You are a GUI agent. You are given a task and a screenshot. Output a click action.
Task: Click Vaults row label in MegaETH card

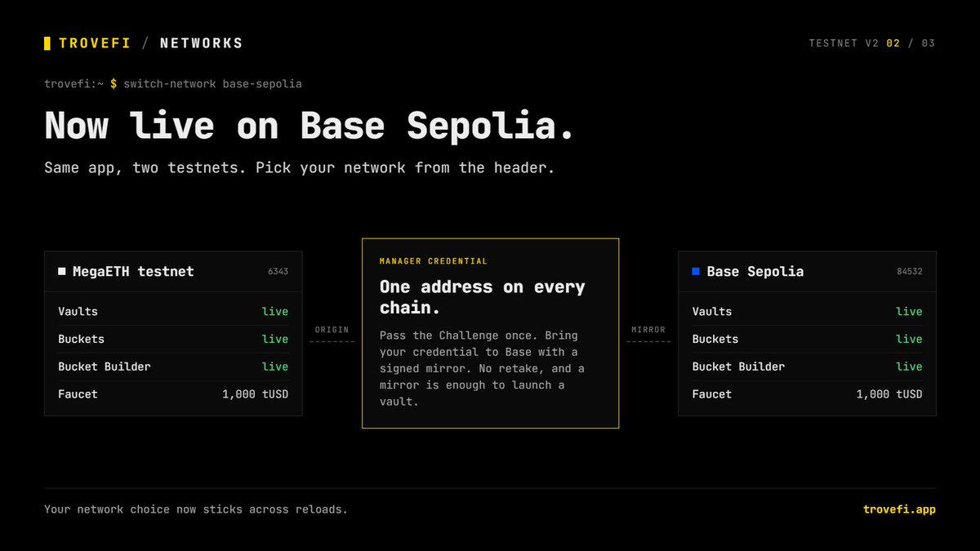(x=78, y=311)
